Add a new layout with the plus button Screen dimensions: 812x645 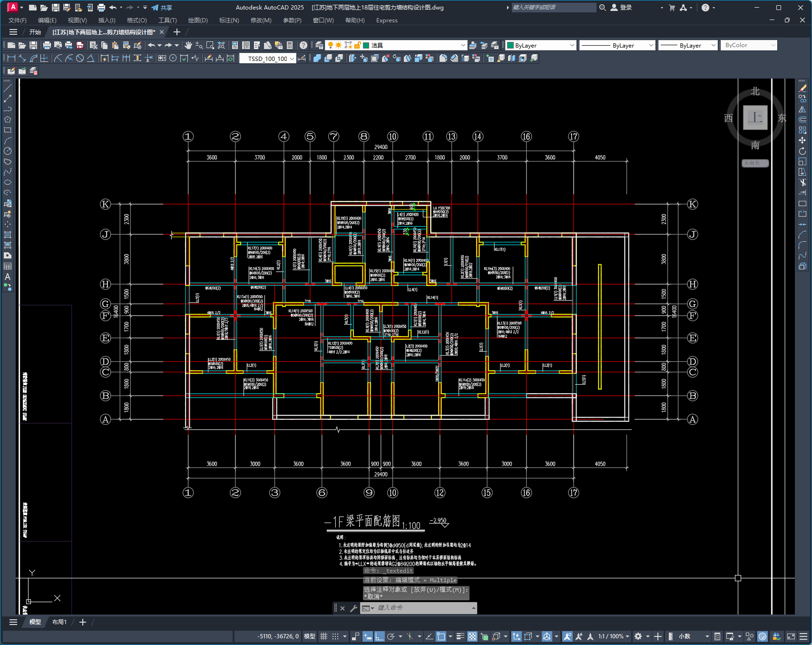point(82,622)
